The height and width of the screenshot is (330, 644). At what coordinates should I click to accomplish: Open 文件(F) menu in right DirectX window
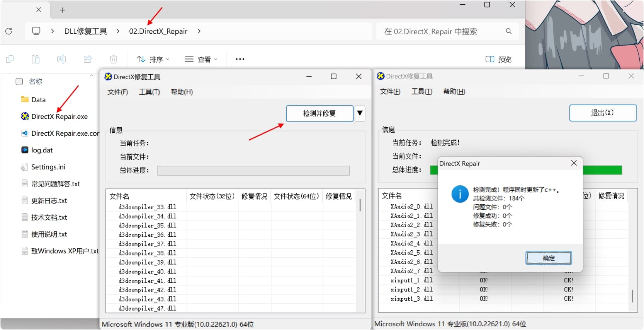tap(390, 92)
